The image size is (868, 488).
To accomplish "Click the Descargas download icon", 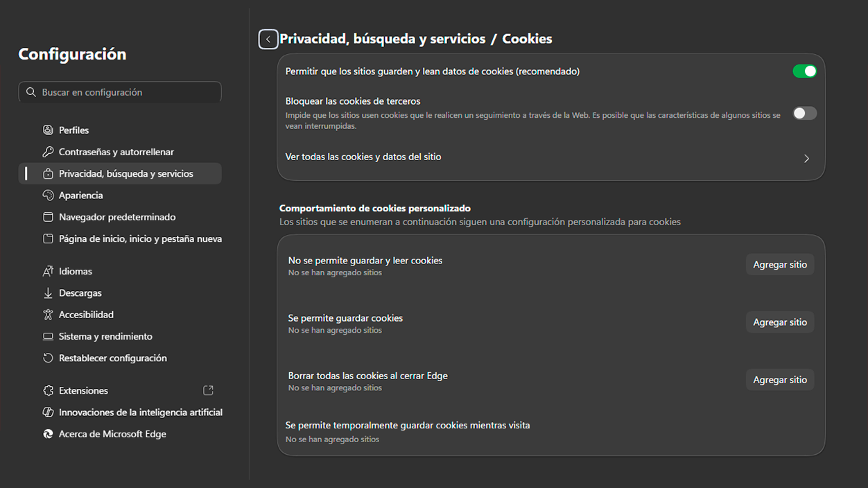I will pyautogui.click(x=48, y=293).
